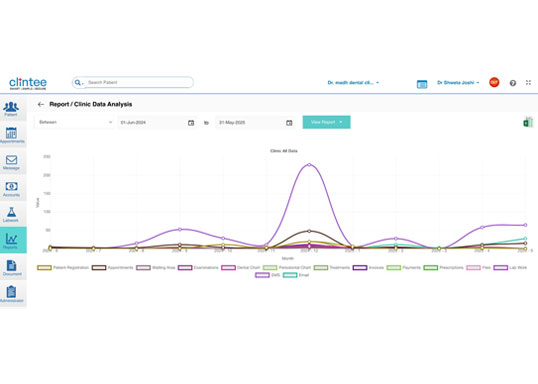Toggle the Email series in chart legend

[x=296, y=275]
